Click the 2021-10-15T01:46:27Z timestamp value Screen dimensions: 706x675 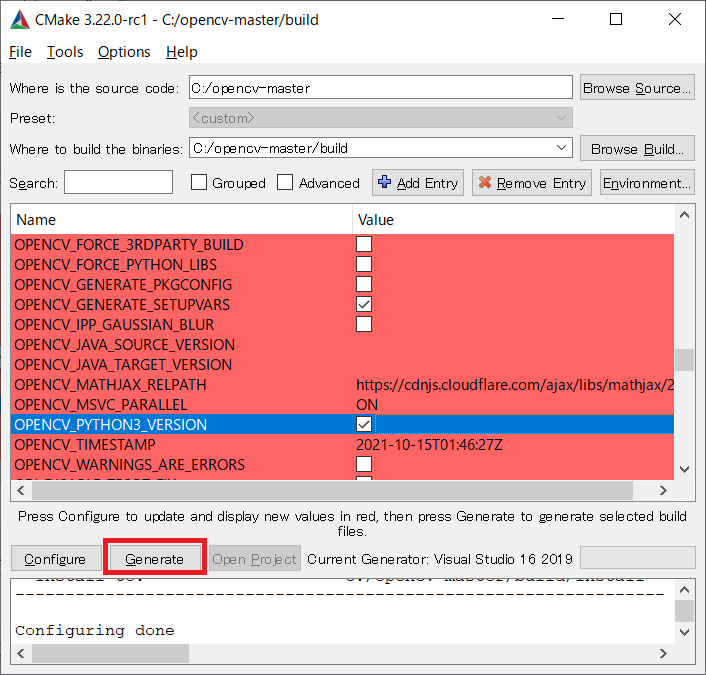429,444
